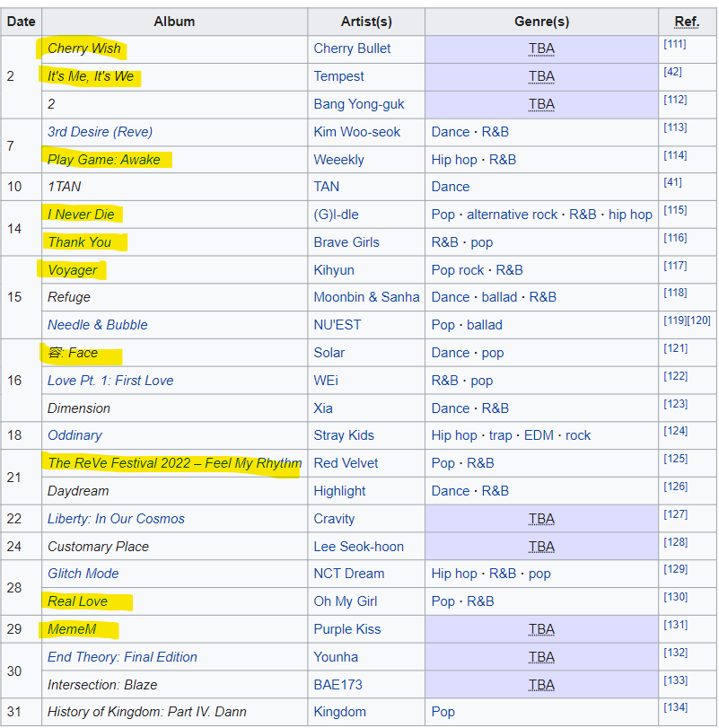This screenshot has width=719, height=728.
Task: Open the Solar artist link
Action: point(329,354)
